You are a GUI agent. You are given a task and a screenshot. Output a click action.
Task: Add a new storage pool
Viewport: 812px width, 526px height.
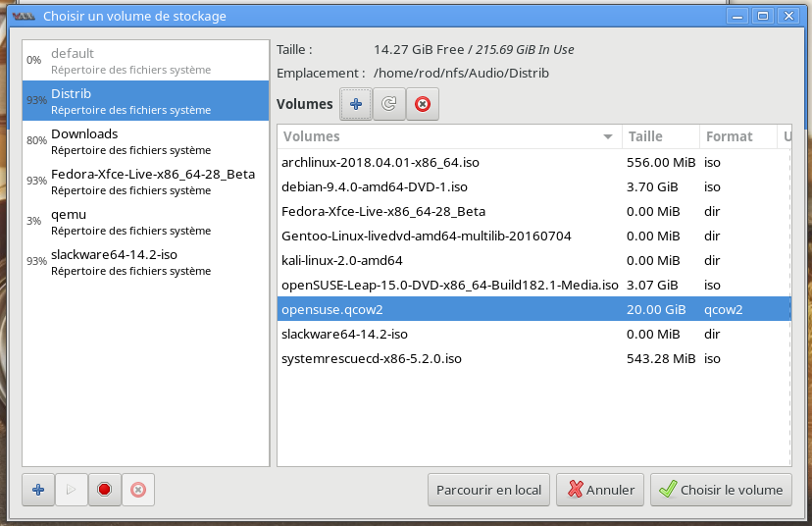coord(37,489)
